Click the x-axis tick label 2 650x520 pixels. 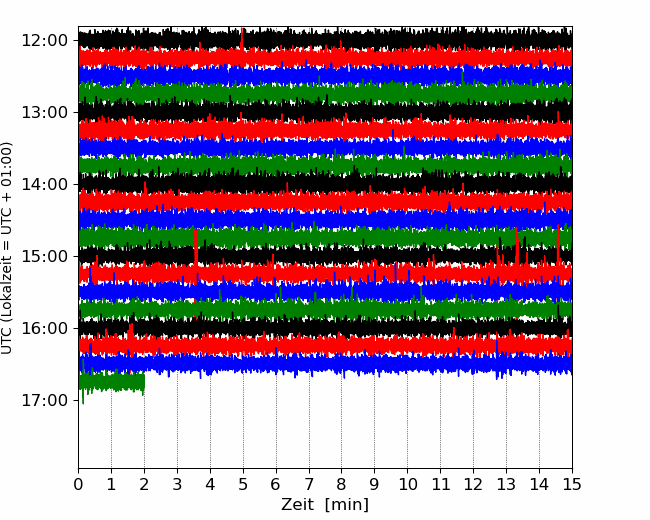point(144,484)
